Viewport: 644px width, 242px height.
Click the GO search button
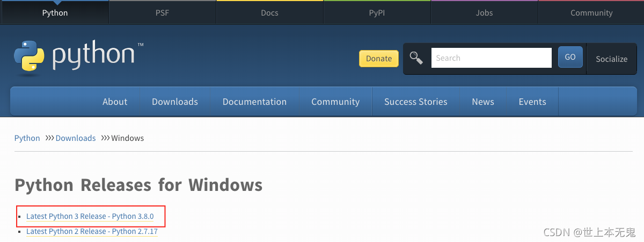tap(570, 57)
